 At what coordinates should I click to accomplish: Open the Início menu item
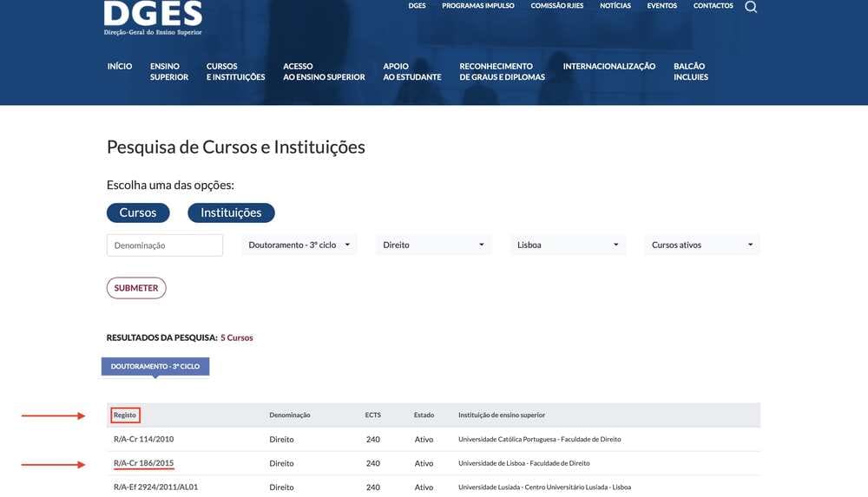120,67
